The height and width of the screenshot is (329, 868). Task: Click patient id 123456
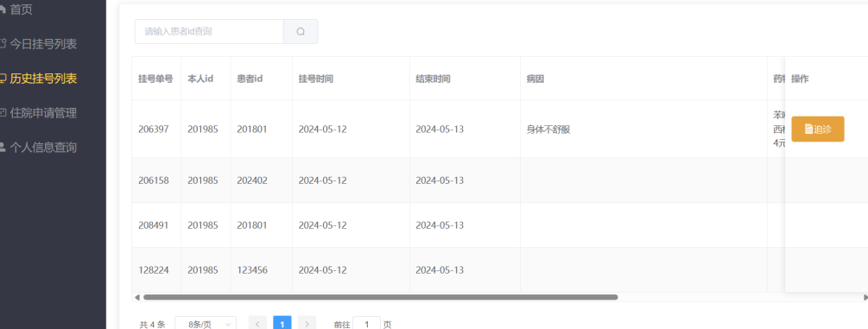click(x=252, y=270)
